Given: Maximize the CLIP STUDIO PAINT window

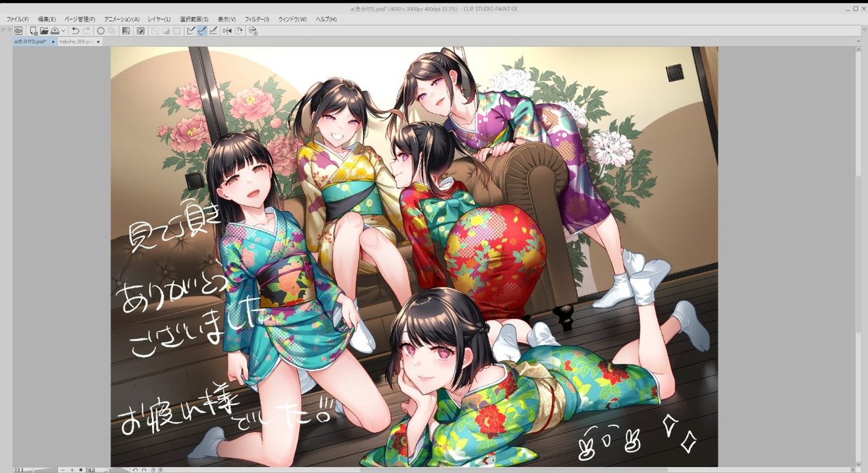Looking at the screenshot, I should coord(856,8).
